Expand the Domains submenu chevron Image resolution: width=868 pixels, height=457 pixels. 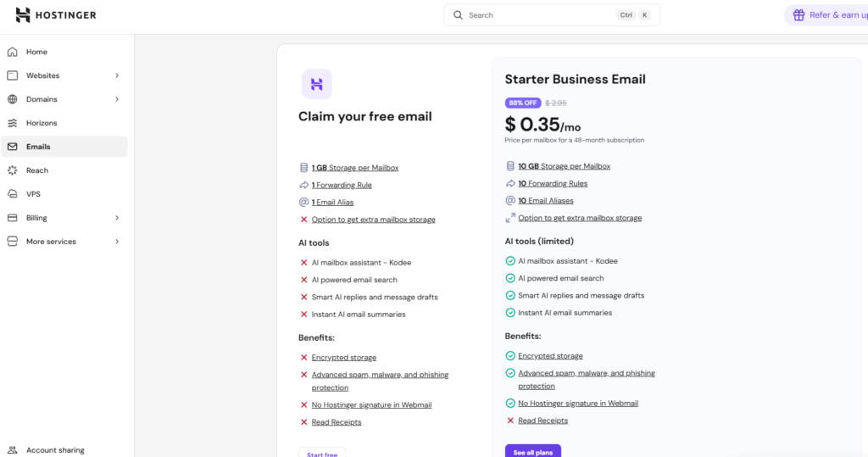[117, 99]
